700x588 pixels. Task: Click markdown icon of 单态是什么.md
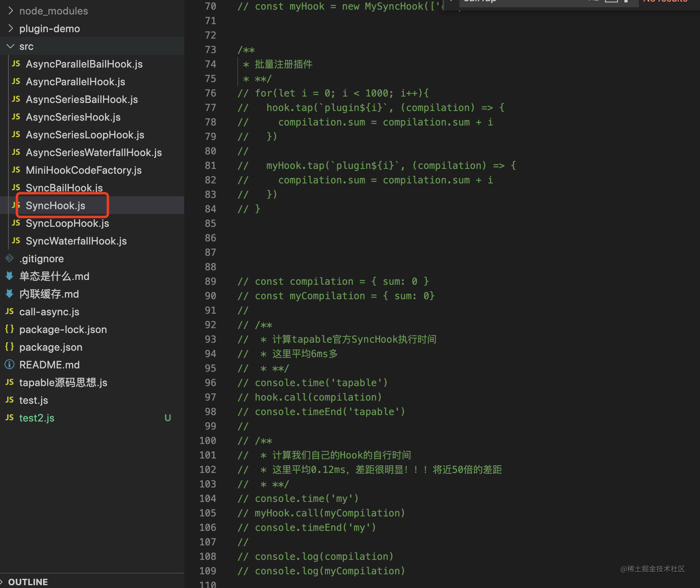tap(10, 276)
